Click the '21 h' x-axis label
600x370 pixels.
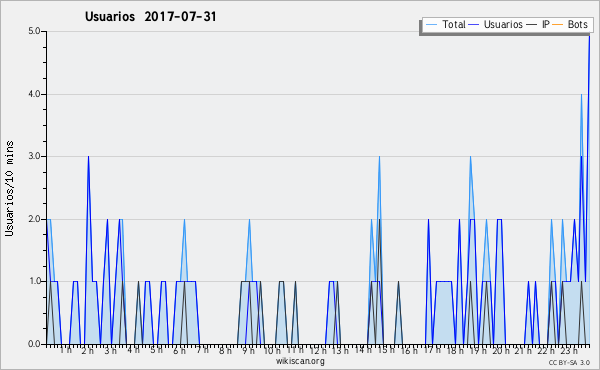[x=523, y=351]
